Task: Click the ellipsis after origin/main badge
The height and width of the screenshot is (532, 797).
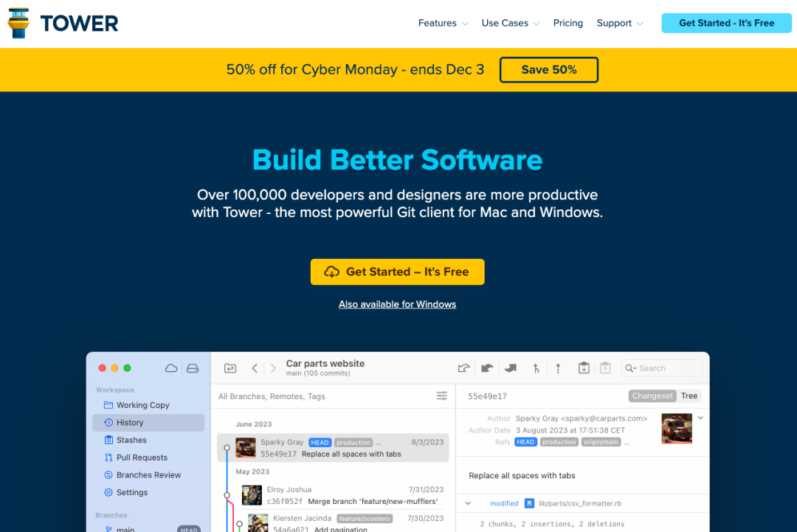Action: pos(627,443)
